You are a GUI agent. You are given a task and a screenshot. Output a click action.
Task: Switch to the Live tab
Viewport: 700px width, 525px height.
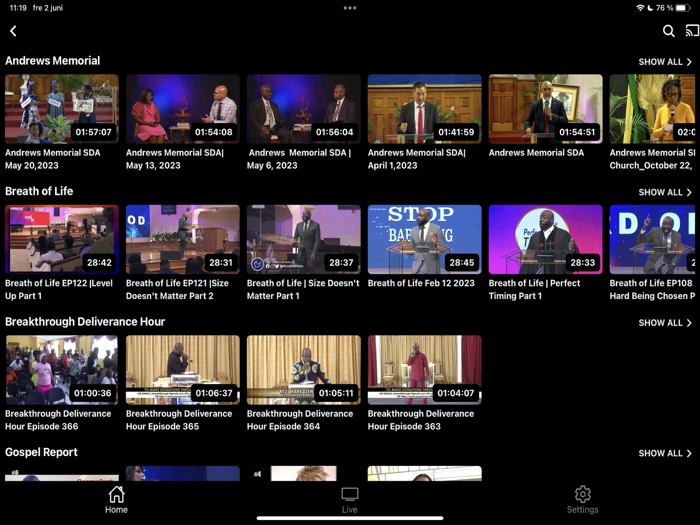[x=350, y=500]
